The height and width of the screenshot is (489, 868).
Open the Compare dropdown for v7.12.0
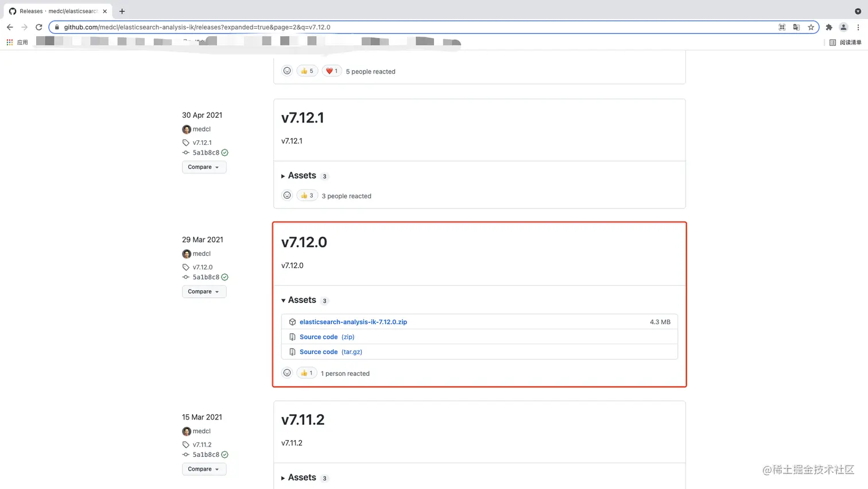pyautogui.click(x=204, y=291)
